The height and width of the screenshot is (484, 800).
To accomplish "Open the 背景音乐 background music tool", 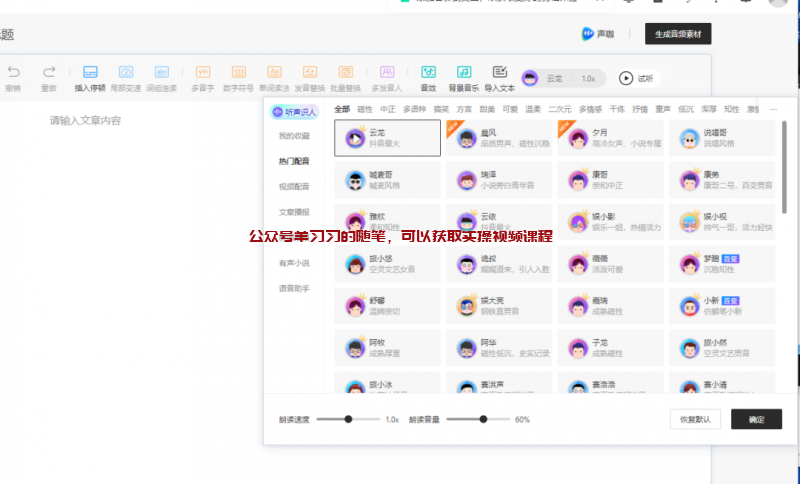I will [x=464, y=73].
